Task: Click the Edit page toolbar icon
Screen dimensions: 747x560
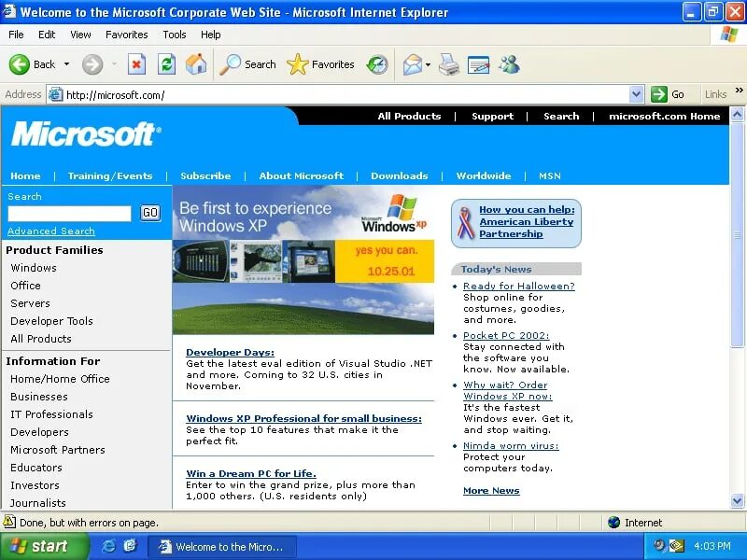Action: 478,64
